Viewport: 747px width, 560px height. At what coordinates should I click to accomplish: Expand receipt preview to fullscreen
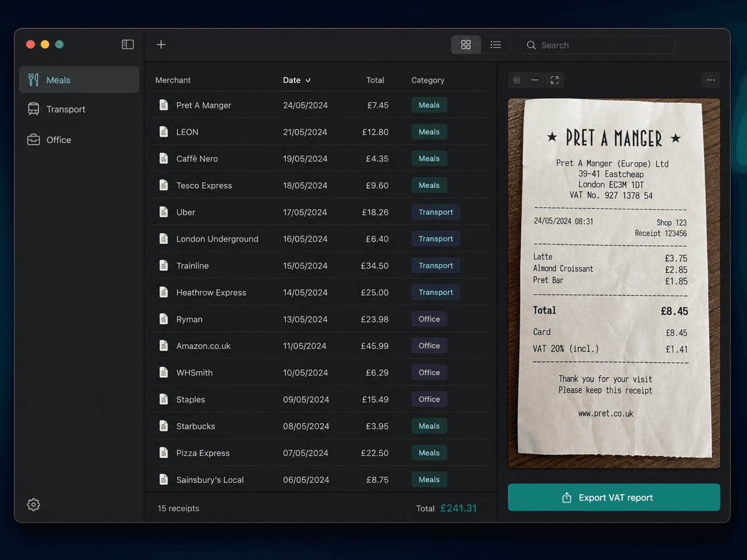point(555,80)
